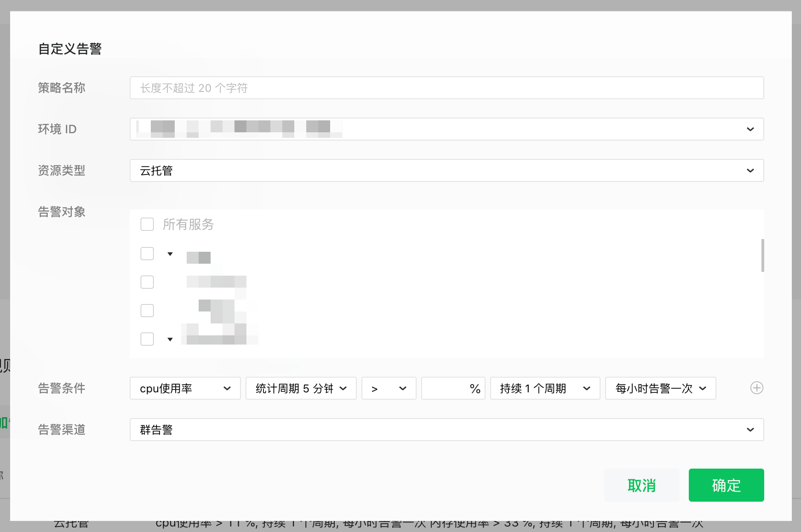This screenshot has height=532, width=801.
Task: Open the 持续 1 个周期 dropdown
Action: (x=545, y=388)
